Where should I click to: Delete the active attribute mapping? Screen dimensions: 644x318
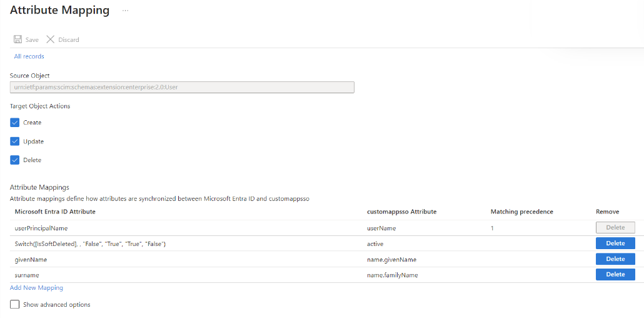(x=615, y=243)
